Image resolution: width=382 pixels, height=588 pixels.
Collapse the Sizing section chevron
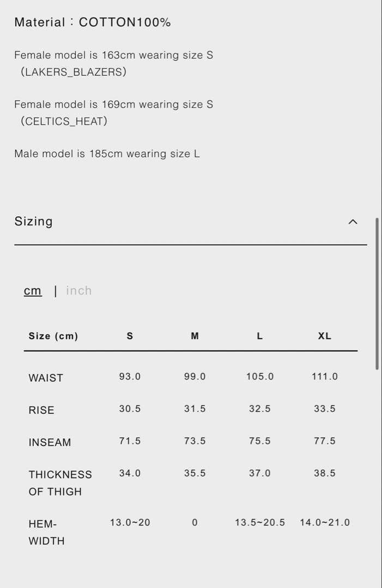click(353, 222)
